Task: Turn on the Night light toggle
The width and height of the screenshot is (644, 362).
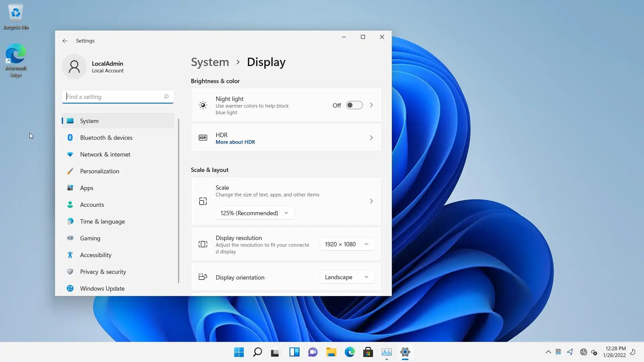Action: point(354,105)
